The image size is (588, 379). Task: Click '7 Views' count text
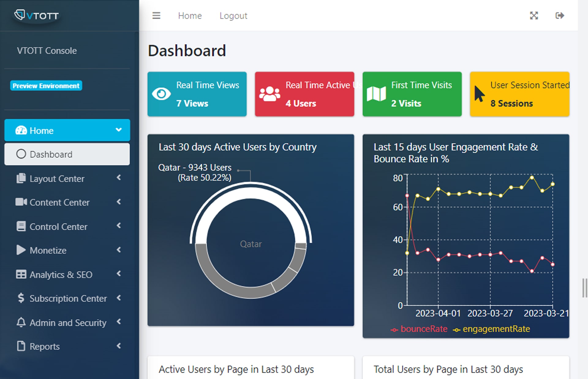click(192, 104)
